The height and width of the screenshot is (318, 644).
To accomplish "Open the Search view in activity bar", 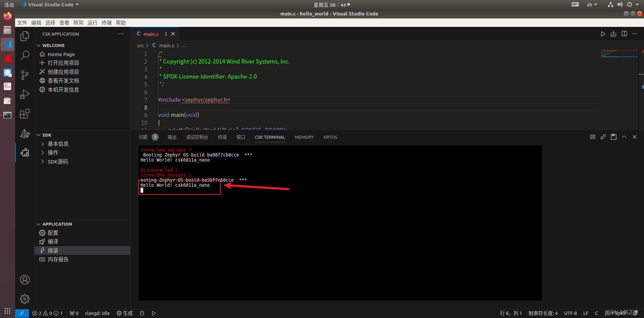I will coord(25,55).
